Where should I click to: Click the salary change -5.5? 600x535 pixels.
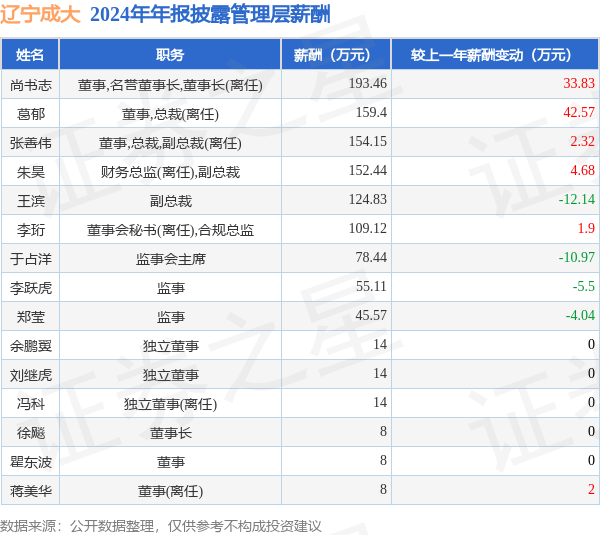tap(584, 286)
